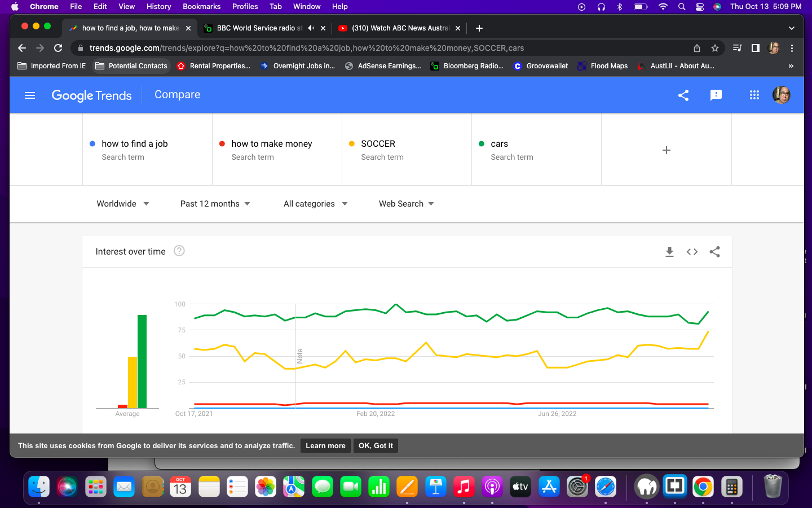Open the Google account avatar in Trends header
Viewport: 812px width, 508px height.
point(782,95)
